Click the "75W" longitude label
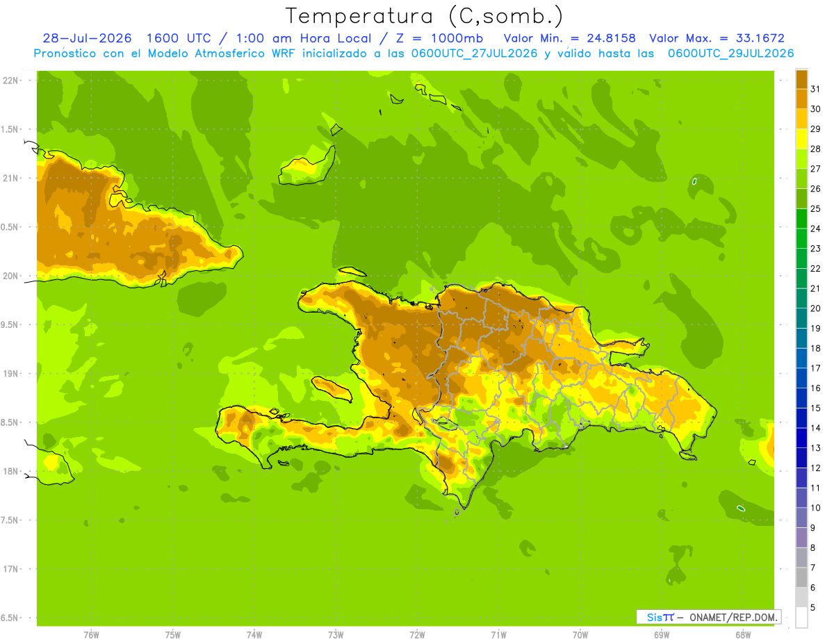This screenshot has height=644, width=834. 173,635
